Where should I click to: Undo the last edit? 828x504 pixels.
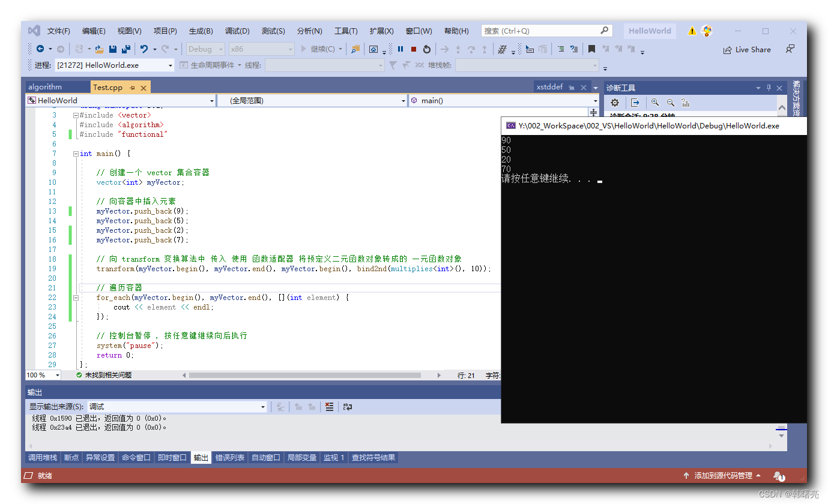click(x=144, y=49)
